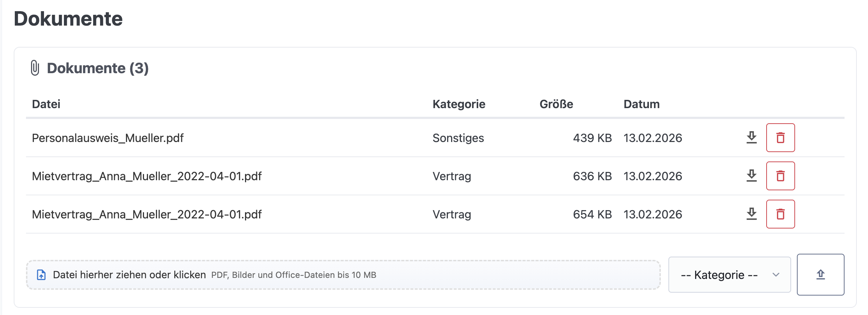Download the first Mietvertrag_Anna_Mueller PDF
Viewport: 868px width, 315px height.
pos(752,176)
